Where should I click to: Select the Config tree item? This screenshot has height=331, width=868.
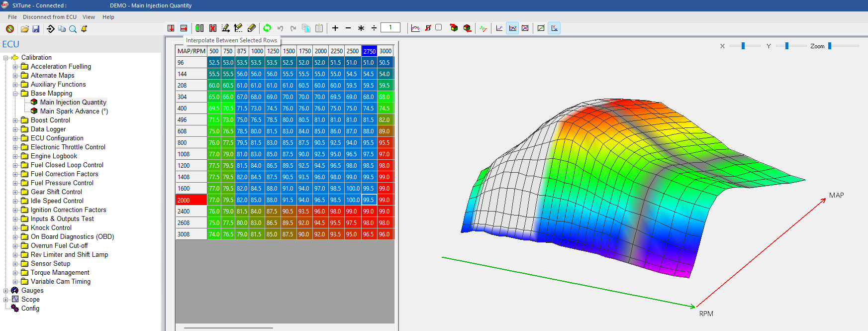pos(30,309)
